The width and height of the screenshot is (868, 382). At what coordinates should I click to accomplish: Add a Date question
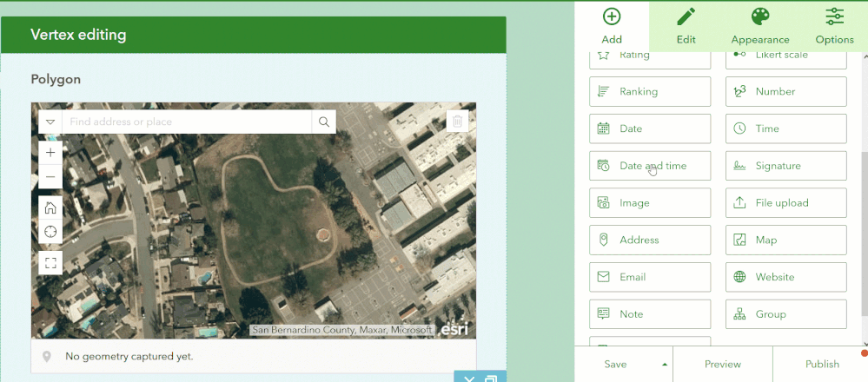[x=650, y=128]
